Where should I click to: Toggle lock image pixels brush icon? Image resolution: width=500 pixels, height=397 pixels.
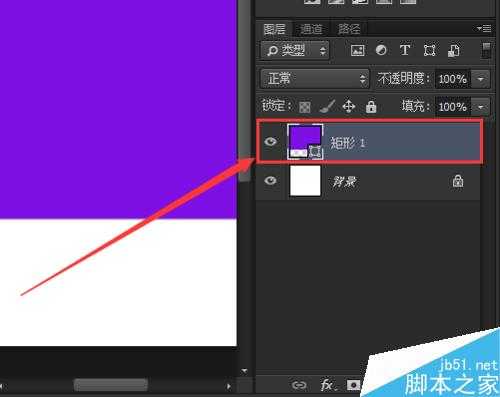327,106
